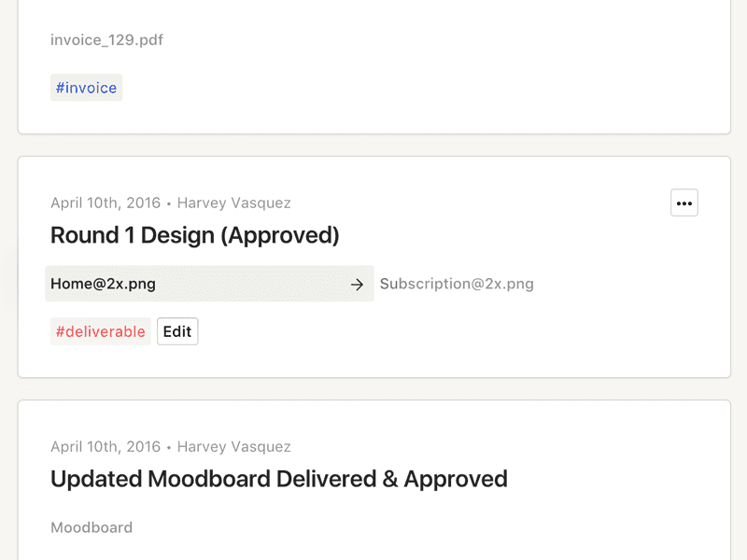Open the Home@2x.png file row
Screen dimensions: 747x560
tap(209, 284)
